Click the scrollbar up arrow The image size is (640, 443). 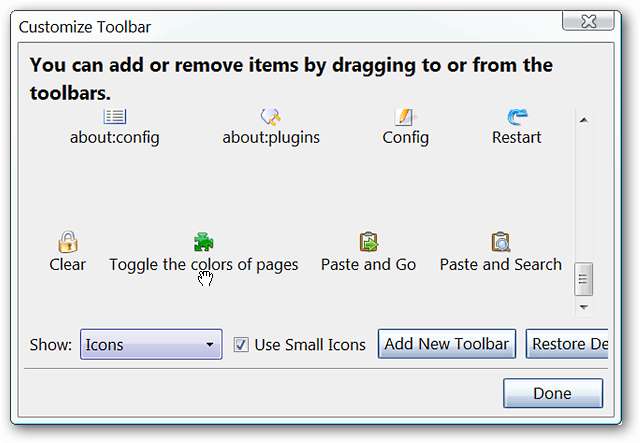pos(583,120)
